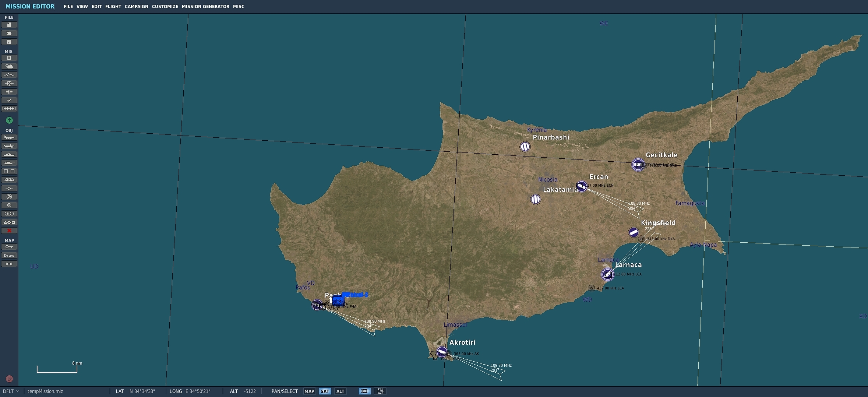868x397 pixels.
Task: Choose the ship group tool
Action: pyautogui.click(x=9, y=154)
